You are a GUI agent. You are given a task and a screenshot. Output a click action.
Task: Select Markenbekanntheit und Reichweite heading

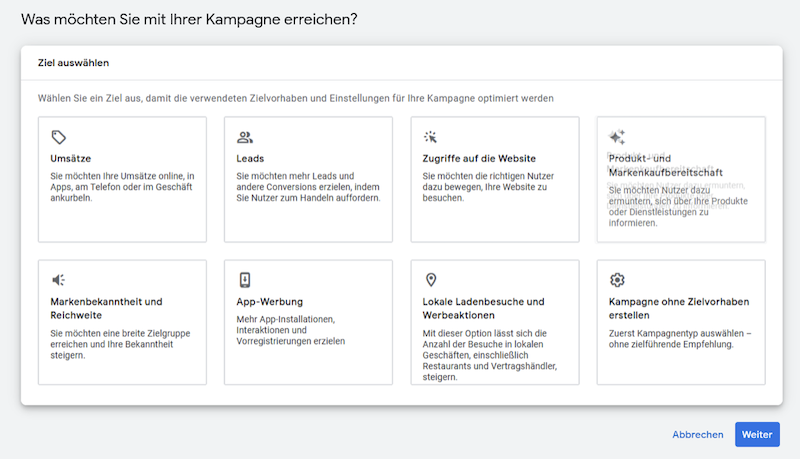point(106,309)
